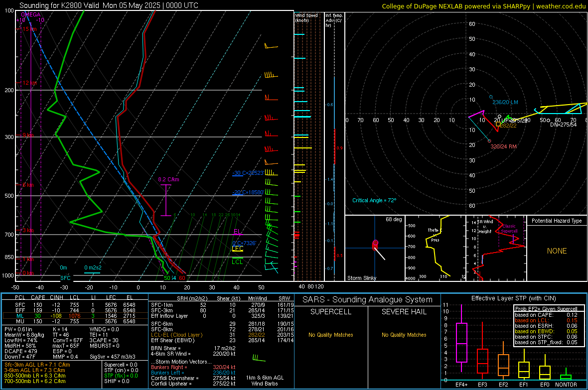Screen dimensions: 588x390
Task: Click the MeanW = 6.8g/kg value
Action: click(24, 335)
